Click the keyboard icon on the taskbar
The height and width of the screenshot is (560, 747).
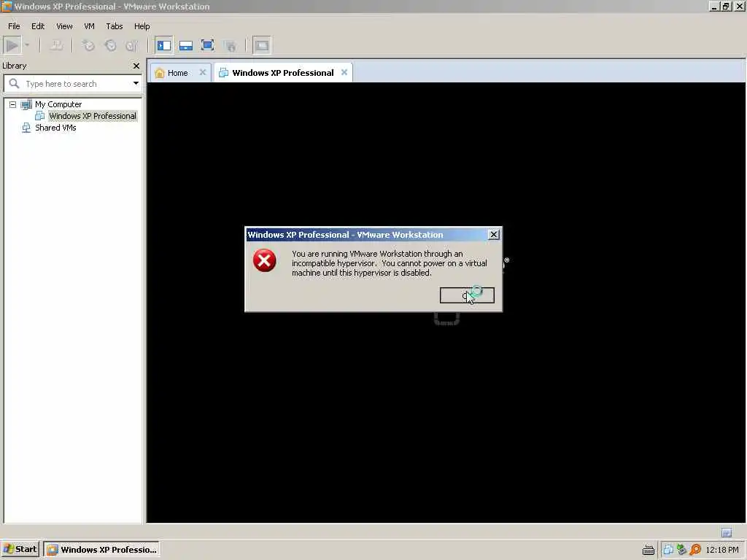pos(648,550)
